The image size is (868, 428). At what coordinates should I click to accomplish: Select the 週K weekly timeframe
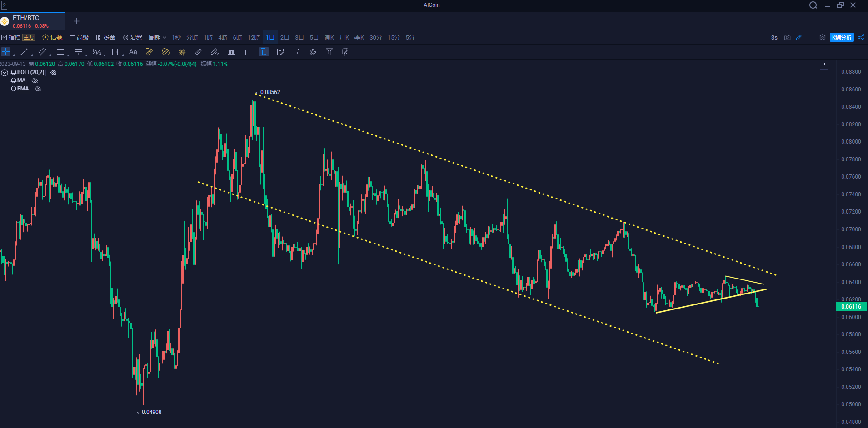[x=329, y=37]
